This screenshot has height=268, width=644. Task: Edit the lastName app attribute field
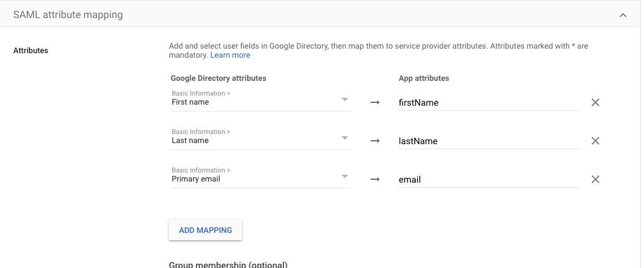point(488,141)
